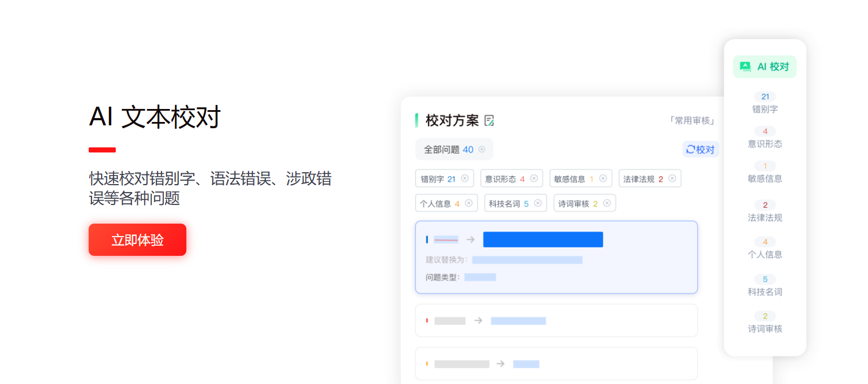Remove 诗词审核 filter with its × icon
Viewport: 868px width, 384px height.
coord(607,203)
